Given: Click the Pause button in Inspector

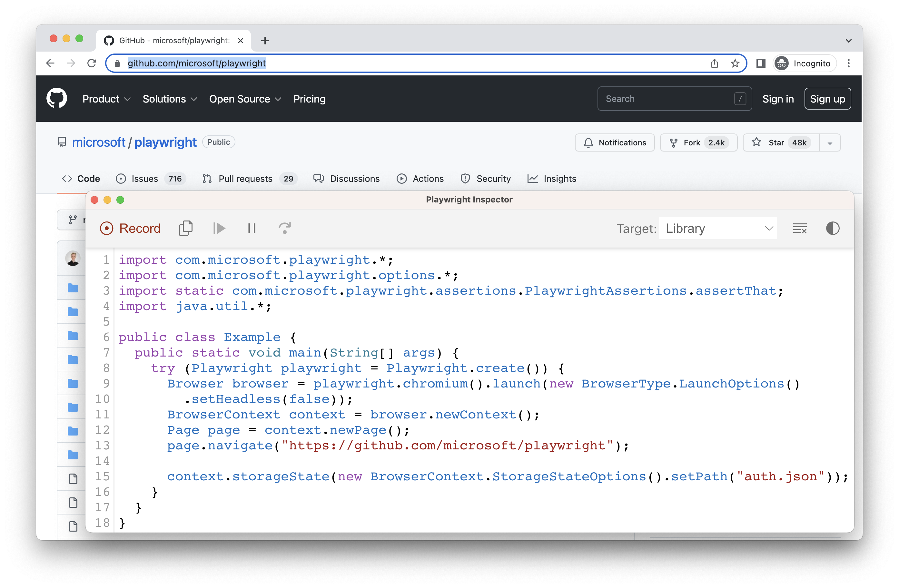Looking at the screenshot, I should [x=252, y=228].
